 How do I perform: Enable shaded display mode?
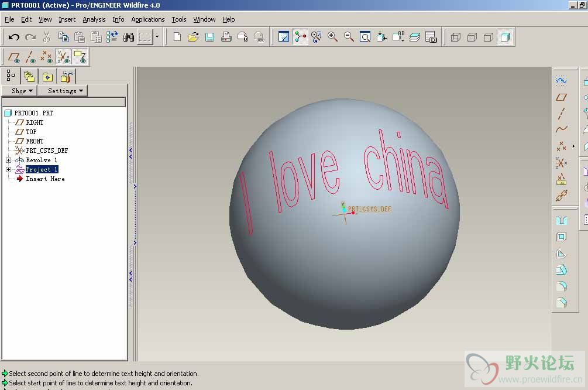tap(506, 37)
